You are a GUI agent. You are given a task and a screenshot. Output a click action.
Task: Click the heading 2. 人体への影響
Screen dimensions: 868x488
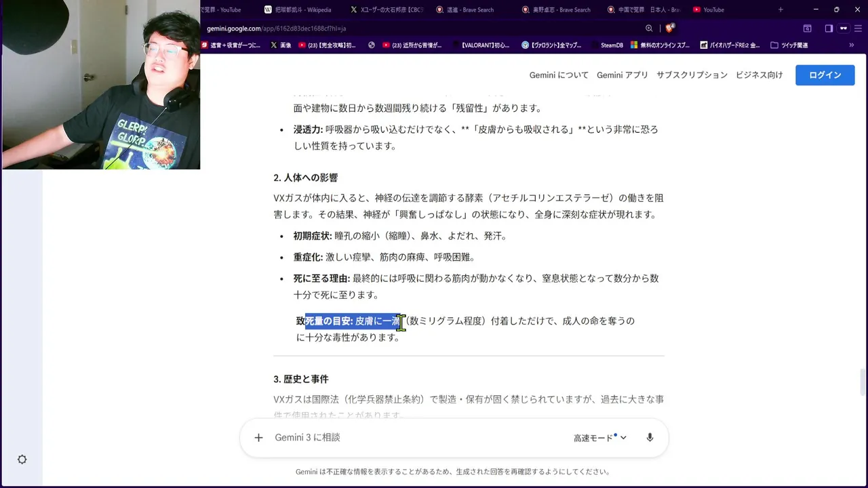click(306, 178)
